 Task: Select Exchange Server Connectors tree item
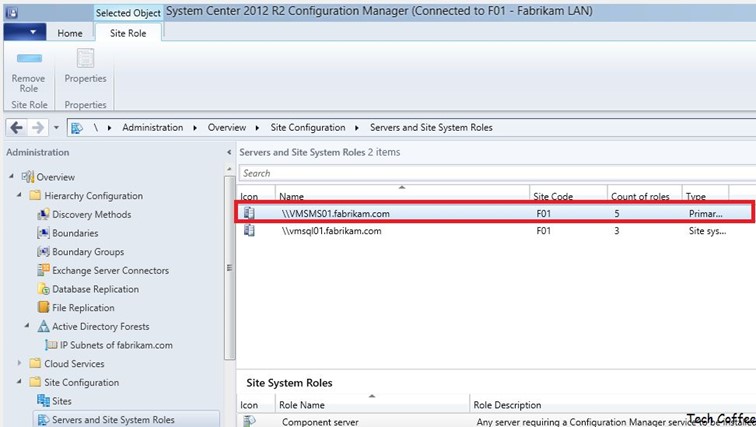110,270
